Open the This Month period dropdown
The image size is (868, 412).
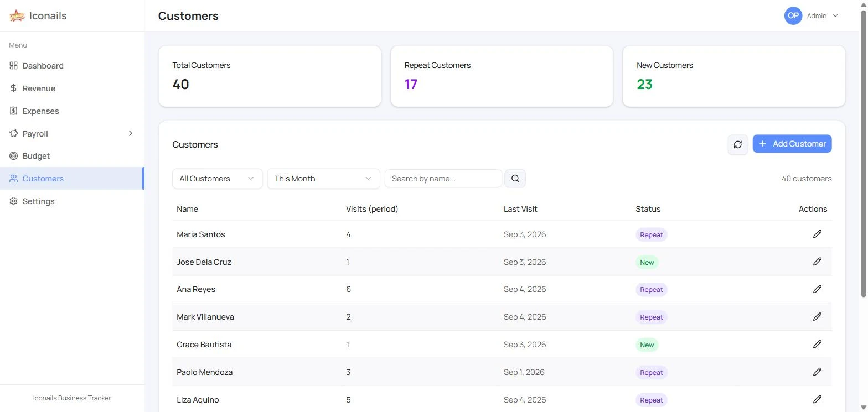click(323, 179)
